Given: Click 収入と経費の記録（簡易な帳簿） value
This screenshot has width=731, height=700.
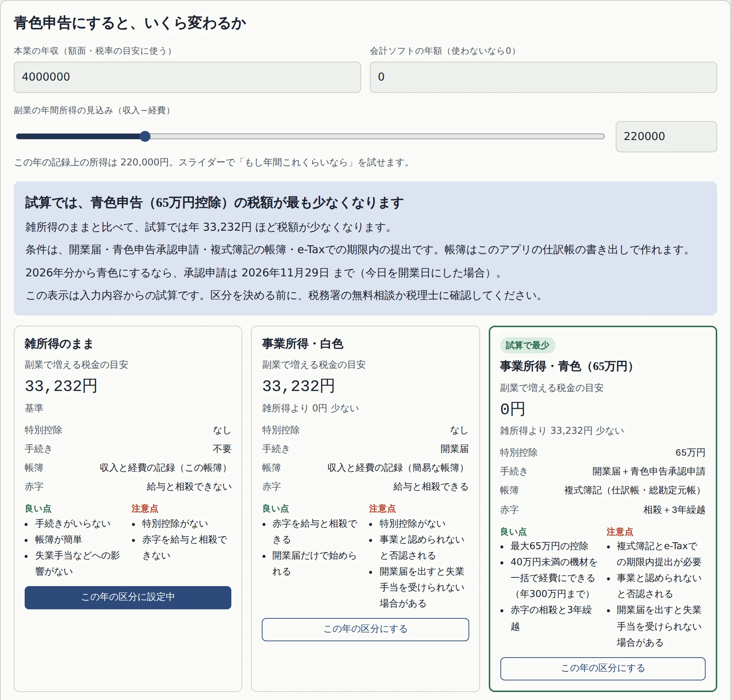Looking at the screenshot, I should 398,468.
